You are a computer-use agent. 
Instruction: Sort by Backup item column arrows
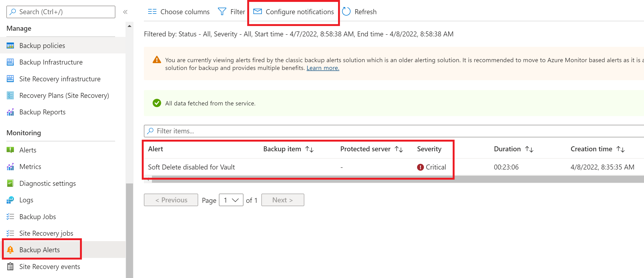click(x=309, y=149)
